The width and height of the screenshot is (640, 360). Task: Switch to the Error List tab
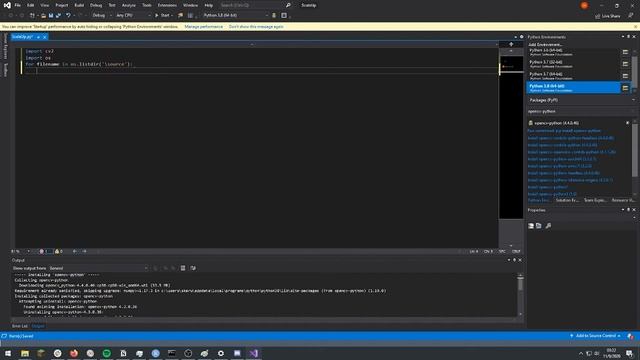click(x=20, y=326)
